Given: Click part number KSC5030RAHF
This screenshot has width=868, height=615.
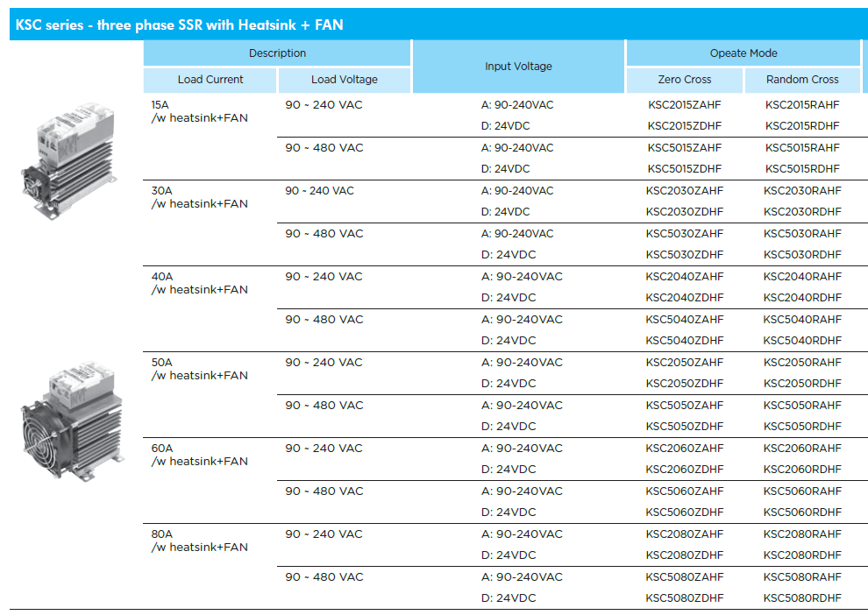Looking at the screenshot, I should point(802,233).
